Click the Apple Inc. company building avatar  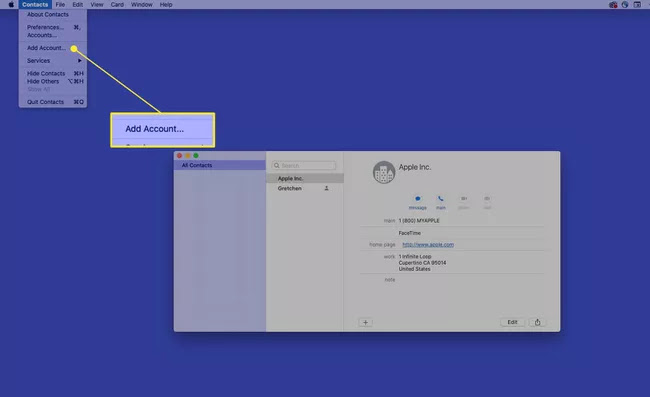384,172
